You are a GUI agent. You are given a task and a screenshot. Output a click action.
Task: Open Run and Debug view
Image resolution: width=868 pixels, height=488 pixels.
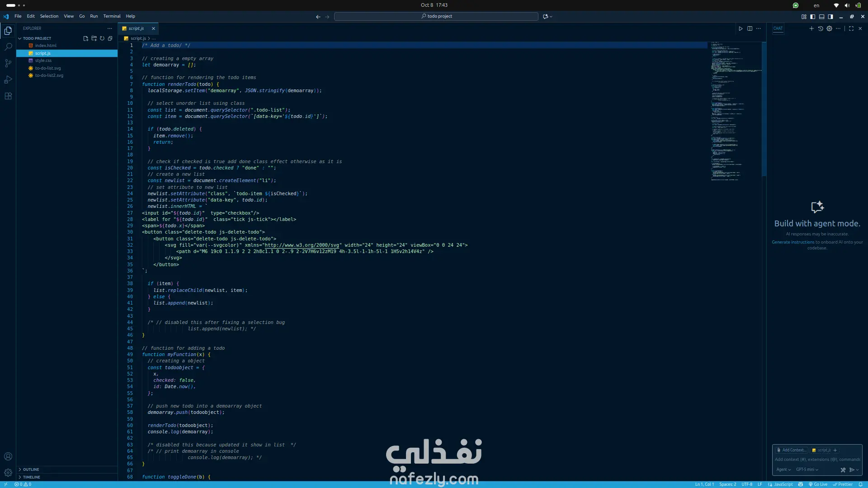pos(8,80)
